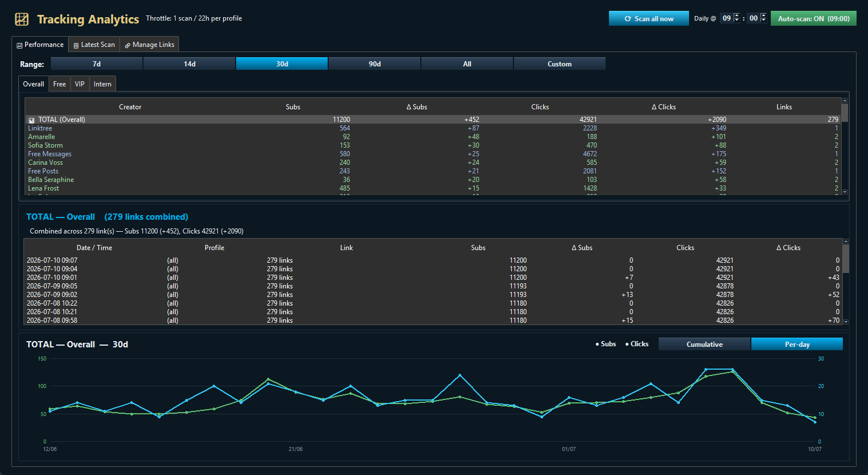Sort creators table by Clicks column

[x=540, y=107]
